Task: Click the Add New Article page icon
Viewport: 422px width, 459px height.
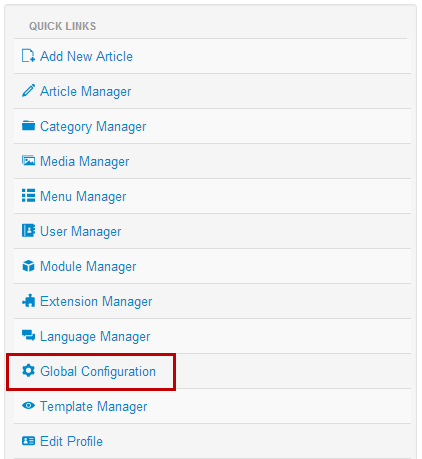Action: click(28, 56)
